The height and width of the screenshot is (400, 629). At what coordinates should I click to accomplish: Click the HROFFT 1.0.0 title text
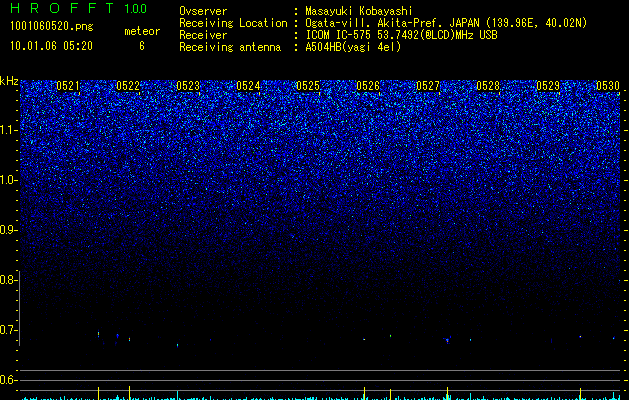pos(79,8)
